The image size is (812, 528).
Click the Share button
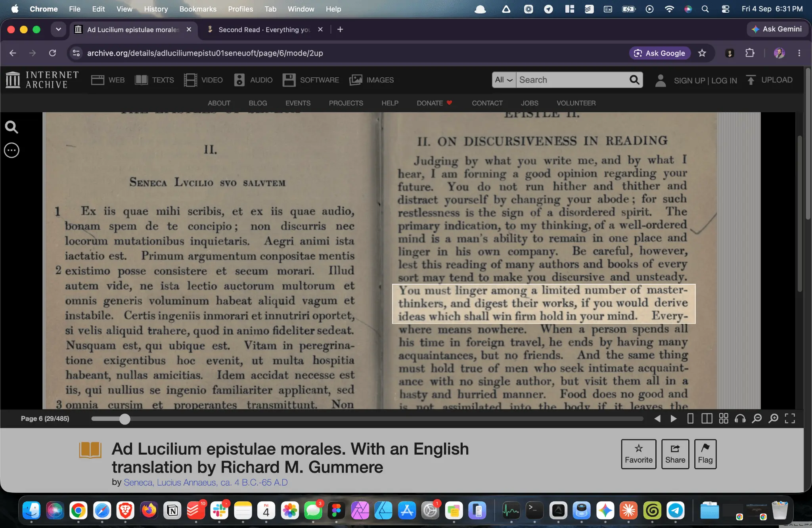(675, 454)
